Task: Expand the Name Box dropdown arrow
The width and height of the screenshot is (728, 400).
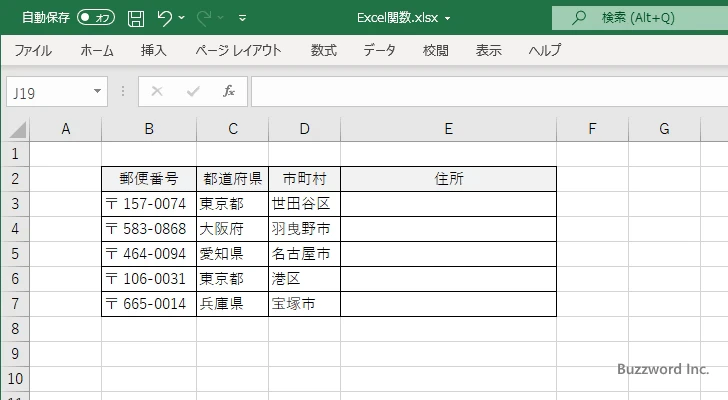Action: [x=98, y=91]
